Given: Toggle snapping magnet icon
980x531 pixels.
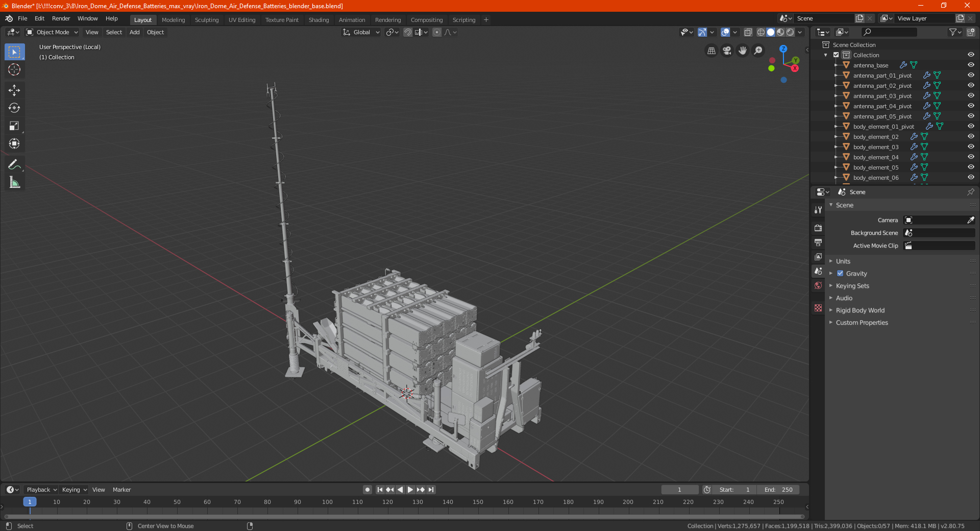Looking at the screenshot, I should [x=408, y=32].
